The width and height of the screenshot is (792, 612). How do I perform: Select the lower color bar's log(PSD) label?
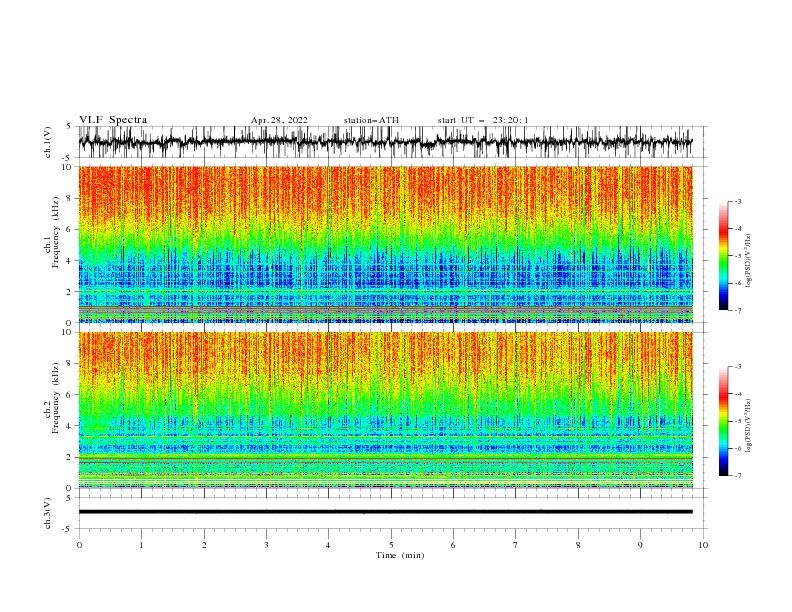[749, 426]
